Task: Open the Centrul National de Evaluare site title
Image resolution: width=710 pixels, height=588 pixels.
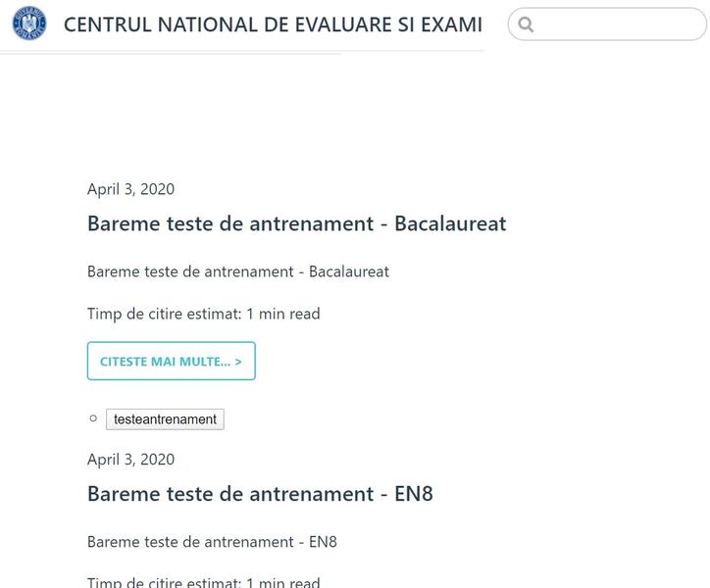Action: click(273, 24)
